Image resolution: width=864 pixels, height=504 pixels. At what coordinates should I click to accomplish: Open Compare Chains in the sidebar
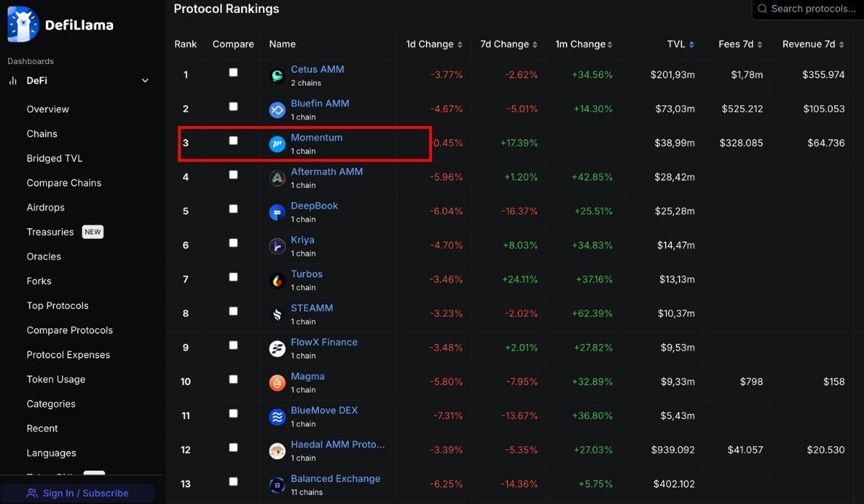[64, 183]
